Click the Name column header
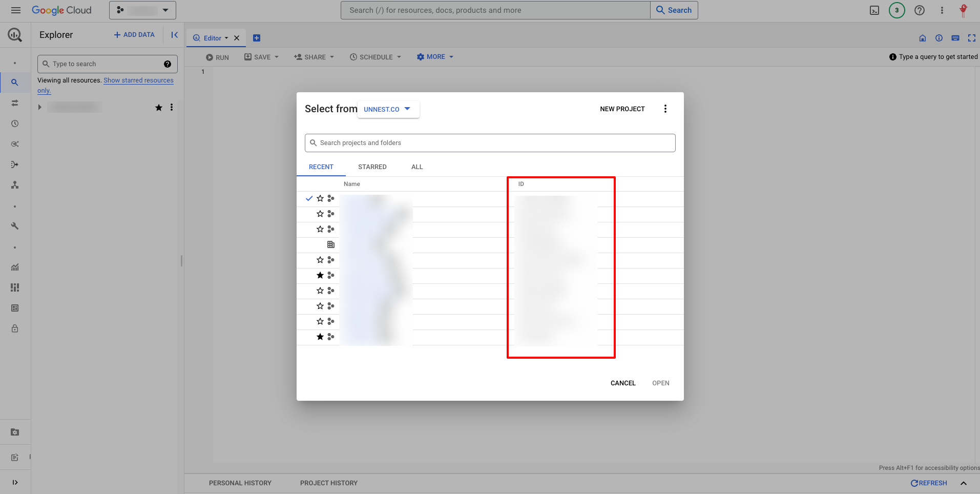This screenshot has height=494, width=980. (352, 184)
